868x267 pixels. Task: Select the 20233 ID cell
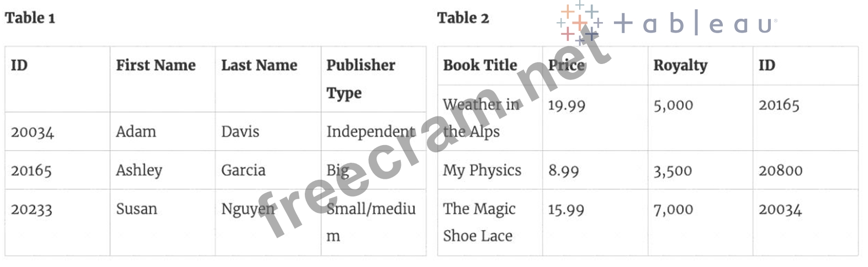click(31, 210)
